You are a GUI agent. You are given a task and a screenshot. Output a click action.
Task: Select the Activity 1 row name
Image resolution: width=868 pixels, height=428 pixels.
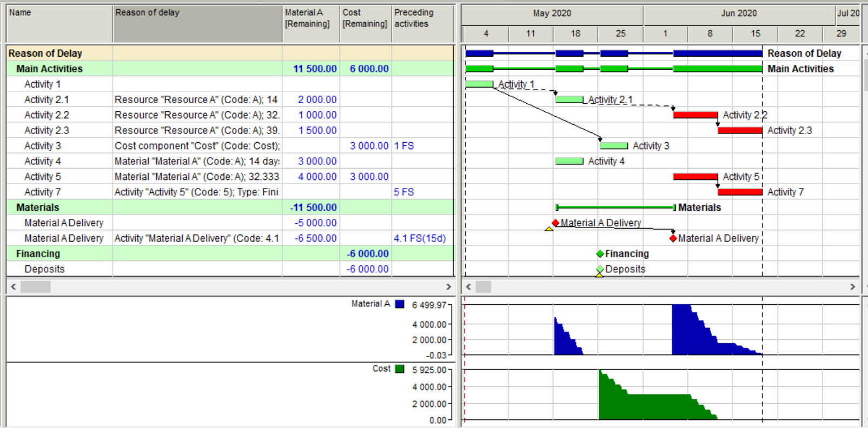click(x=43, y=84)
